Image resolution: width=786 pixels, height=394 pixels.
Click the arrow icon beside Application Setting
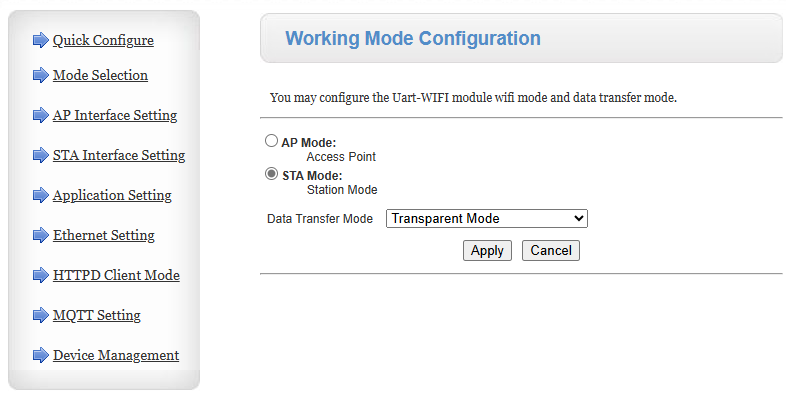point(41,195)
